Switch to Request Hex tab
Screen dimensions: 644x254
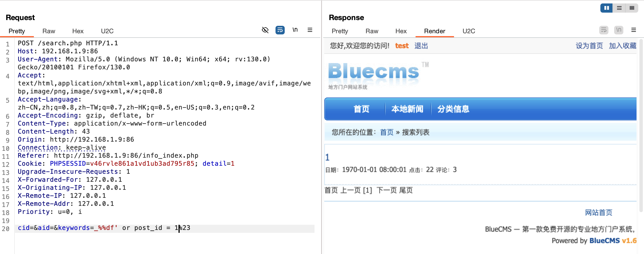(78, 31)
